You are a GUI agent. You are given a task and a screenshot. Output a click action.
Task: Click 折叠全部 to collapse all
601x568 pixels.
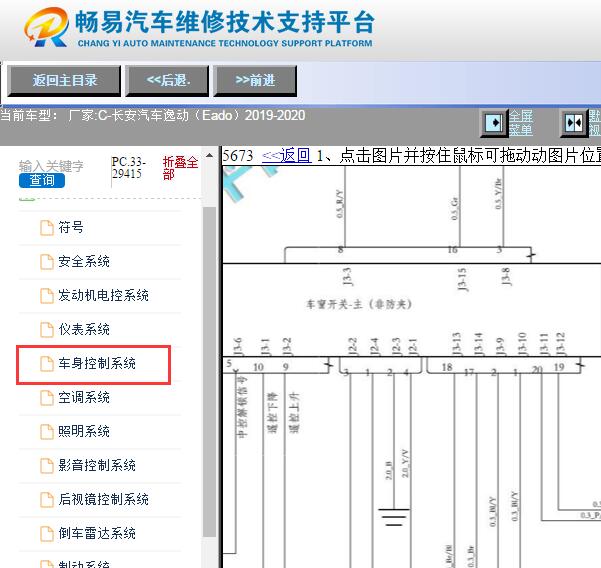pyautogui.click(x=180, y=168)
